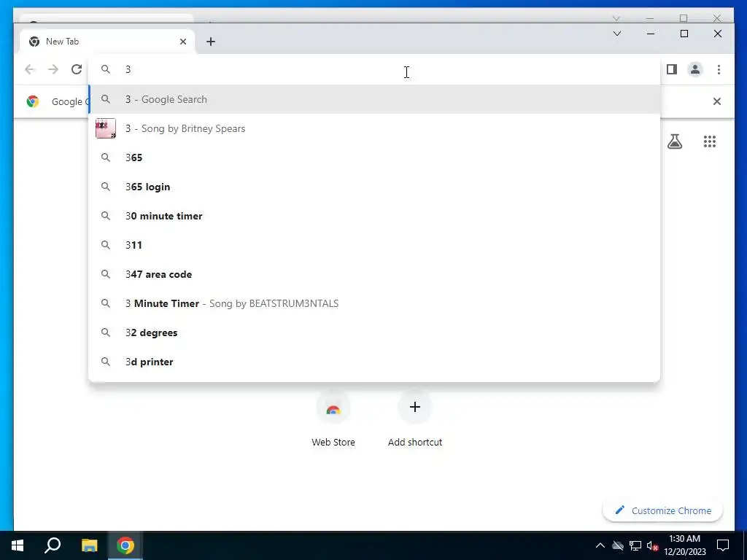Click the muted volume tray icon
Screen dimensions: 747x560
click(x=653, y=545)
